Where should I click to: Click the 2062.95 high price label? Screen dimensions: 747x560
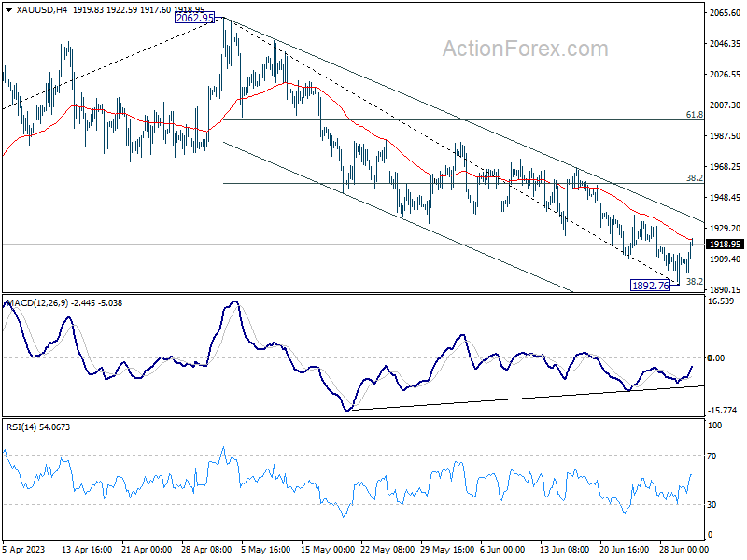pyautogui.click(x=194, y=18)
